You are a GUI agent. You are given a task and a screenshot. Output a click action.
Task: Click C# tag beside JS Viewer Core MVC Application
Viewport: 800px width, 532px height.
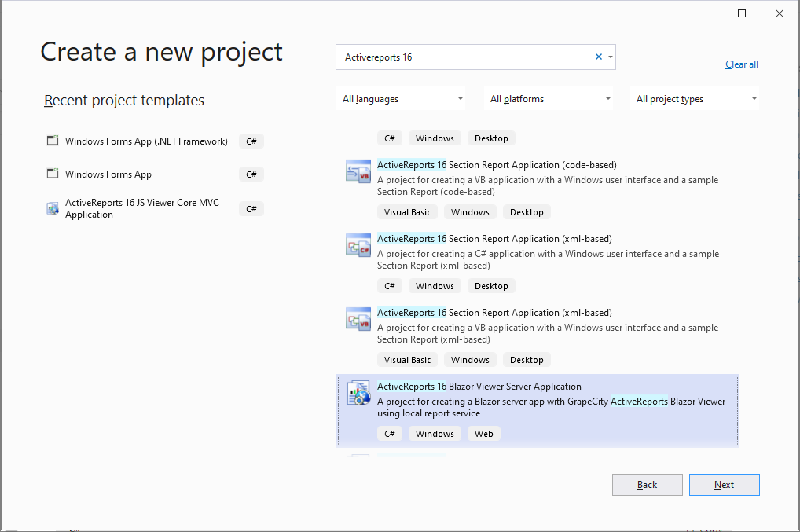(251, 208)
